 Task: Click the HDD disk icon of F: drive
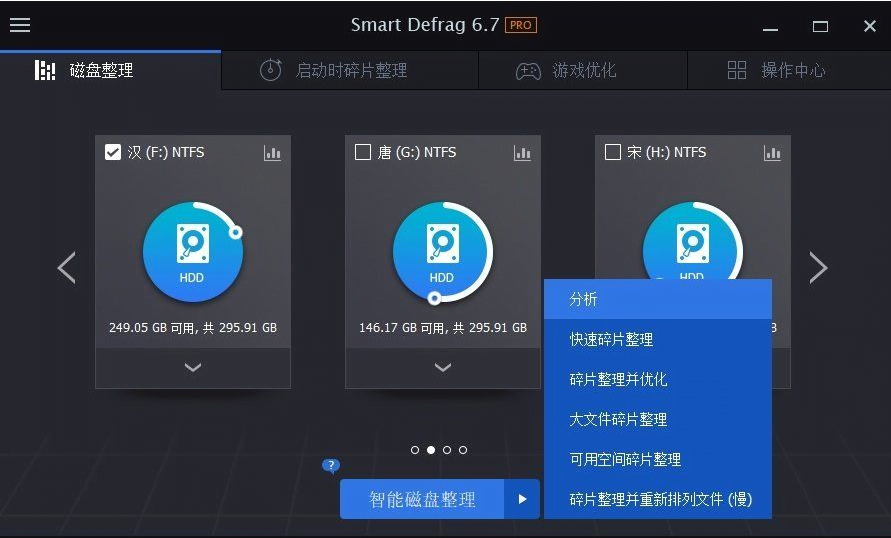(x=193, y=252)
